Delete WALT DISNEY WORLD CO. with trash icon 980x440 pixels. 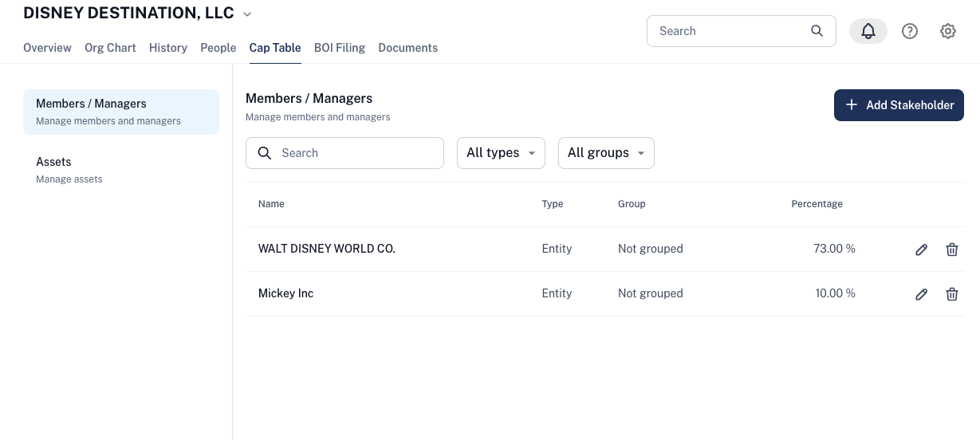[x=952, y=249]
